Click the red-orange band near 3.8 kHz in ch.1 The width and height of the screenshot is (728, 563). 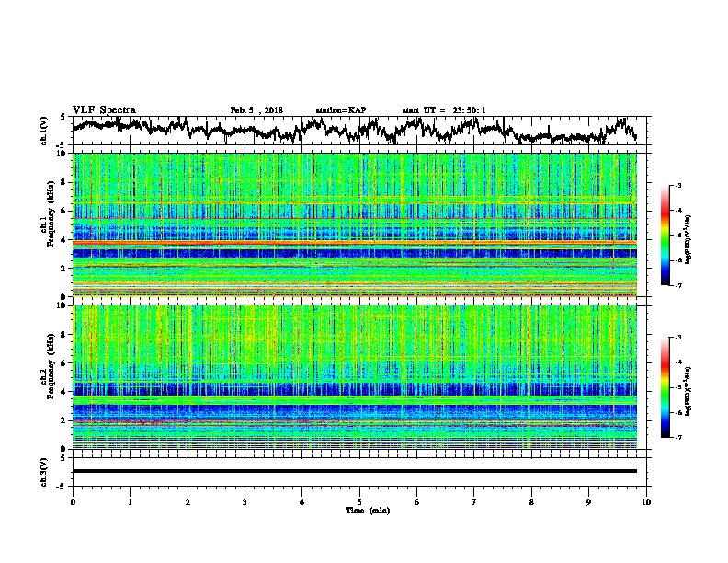coord(355,243)
